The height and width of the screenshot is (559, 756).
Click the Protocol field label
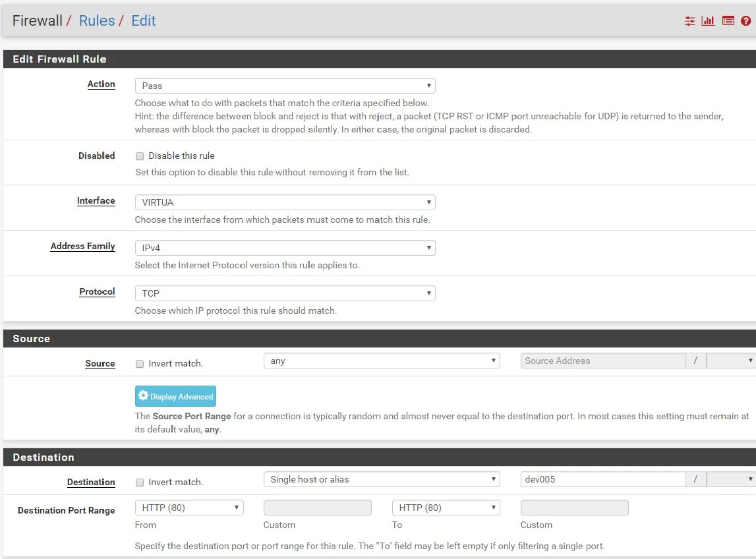(x=97, y=292)
